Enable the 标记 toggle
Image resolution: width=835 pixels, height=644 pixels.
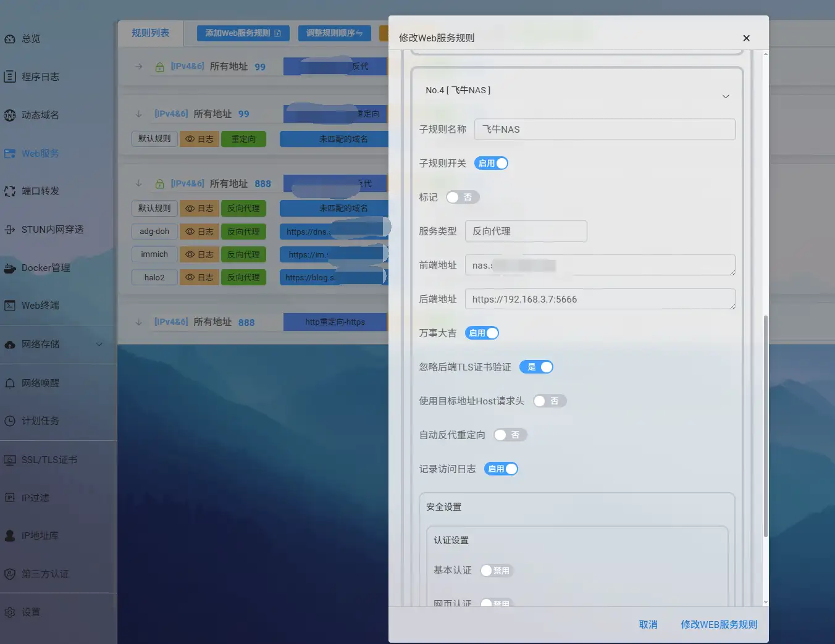pyautogui.click(x=463, y=197)
